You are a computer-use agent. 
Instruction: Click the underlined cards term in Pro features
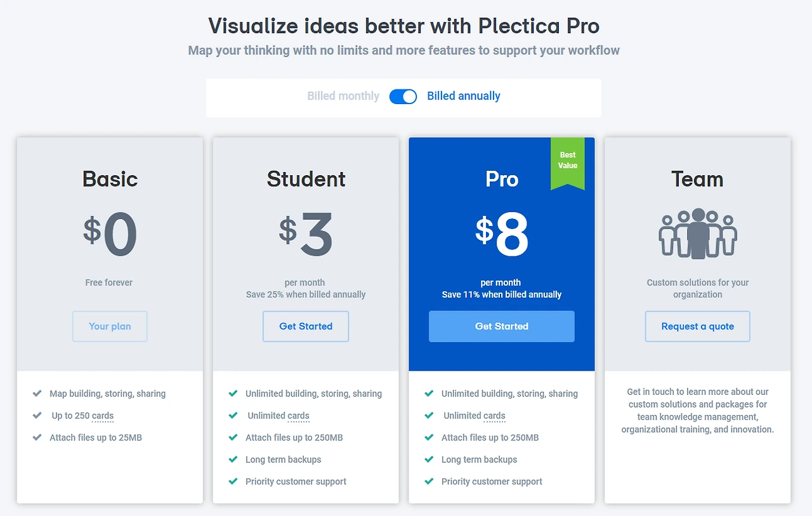tap(495, 416)
